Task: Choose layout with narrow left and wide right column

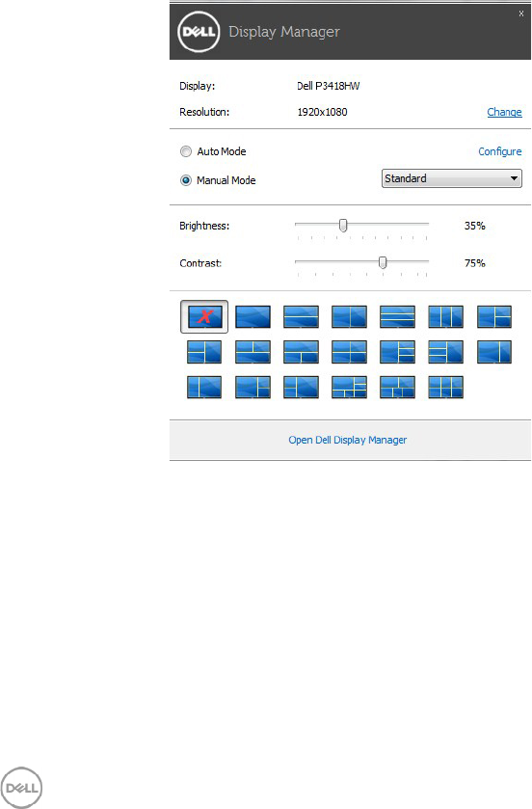Action: point(204,387)
